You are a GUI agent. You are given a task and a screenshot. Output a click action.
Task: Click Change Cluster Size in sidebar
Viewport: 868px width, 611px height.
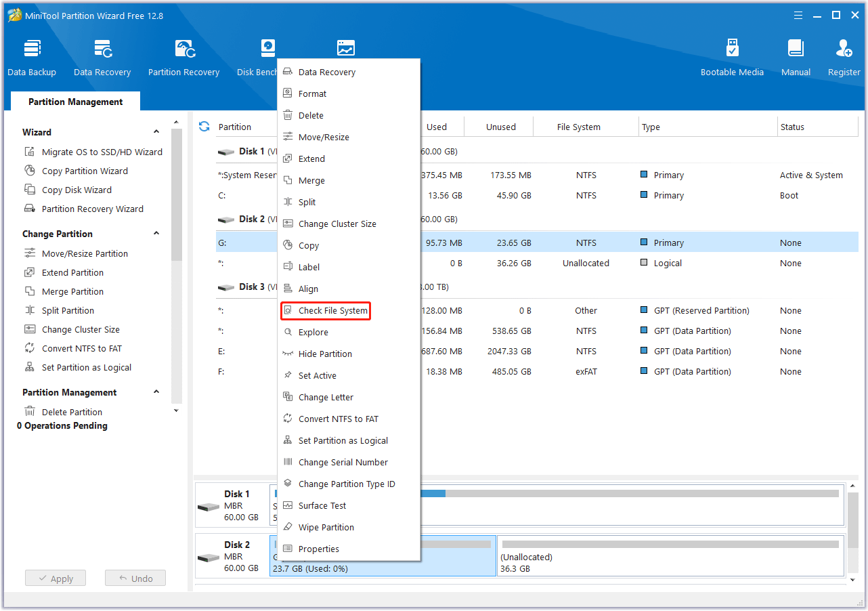72,329
